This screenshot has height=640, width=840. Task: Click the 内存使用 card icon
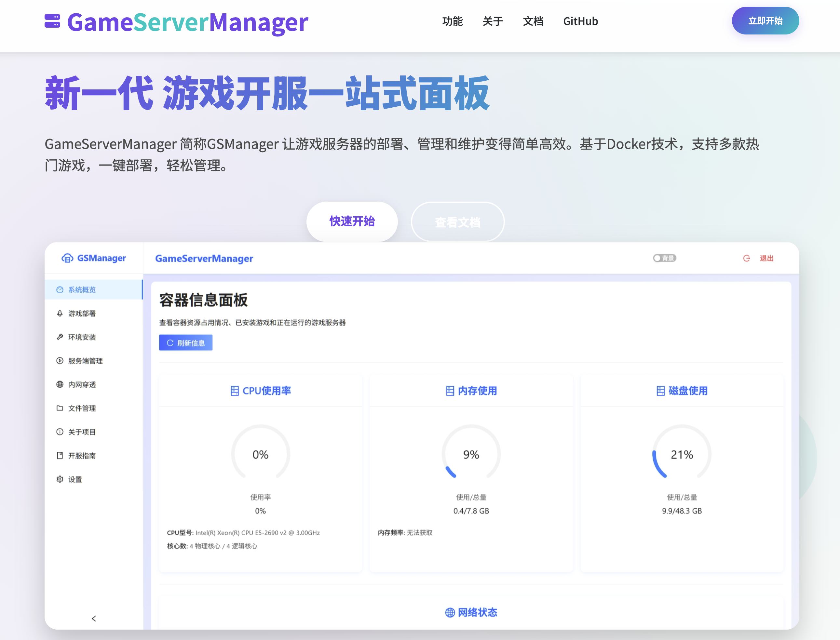(450, 391)
